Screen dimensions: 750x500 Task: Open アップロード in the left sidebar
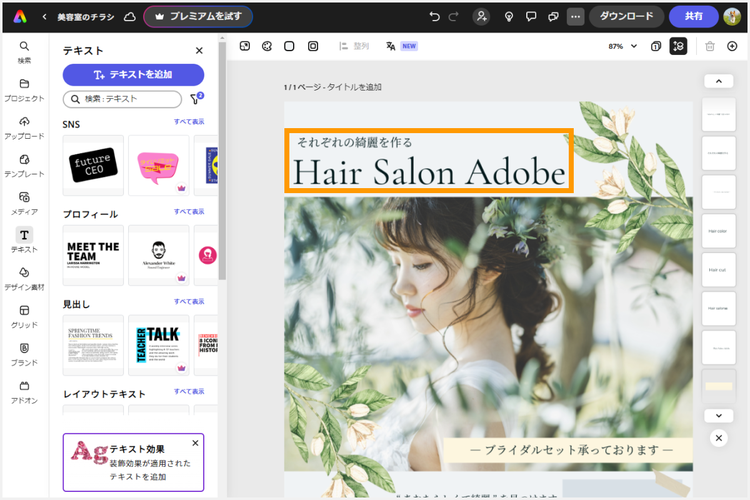[24, 128]
